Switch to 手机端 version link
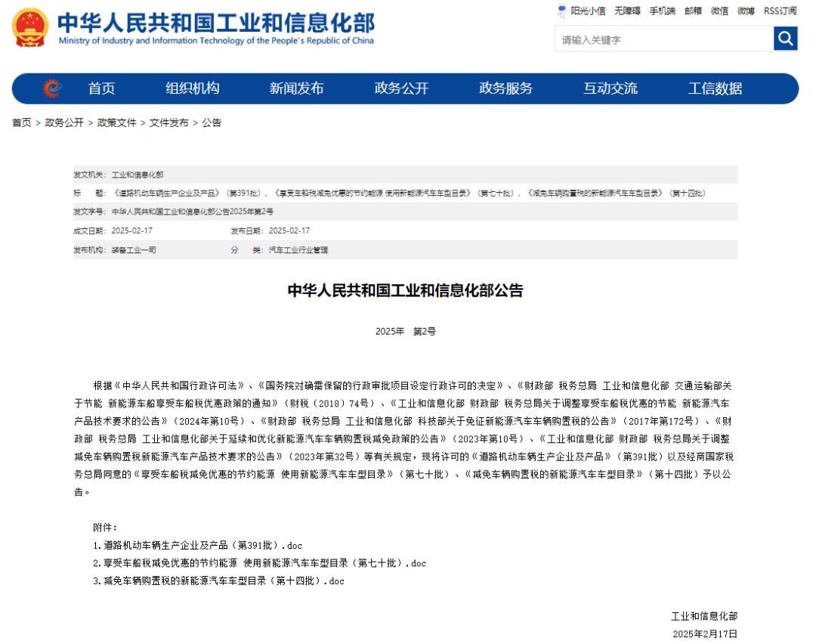 [x=663, y=11]
